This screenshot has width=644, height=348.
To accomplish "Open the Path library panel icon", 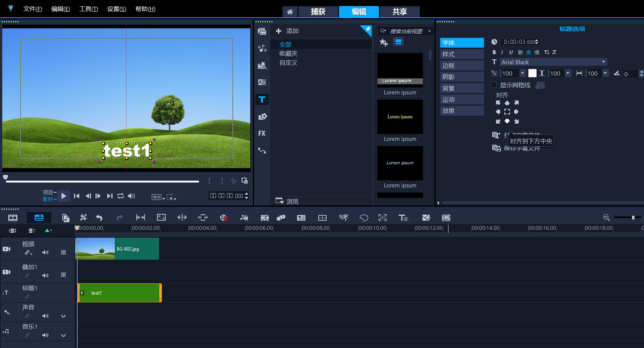I will pyautogui.click(x=262, y=150).
